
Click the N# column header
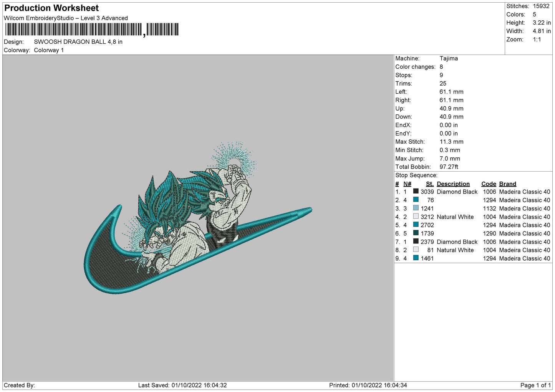click(407, 184)
